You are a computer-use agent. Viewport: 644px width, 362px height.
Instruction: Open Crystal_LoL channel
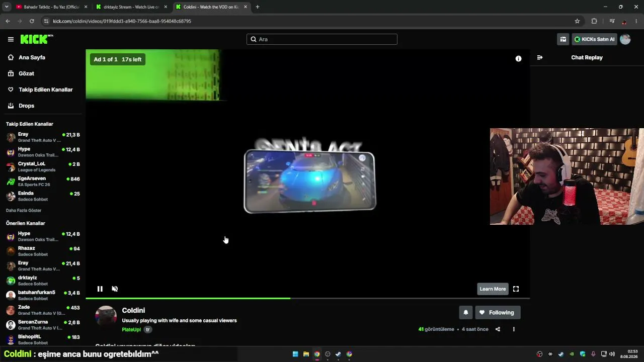pyautogui.click(x=43, y=166)
